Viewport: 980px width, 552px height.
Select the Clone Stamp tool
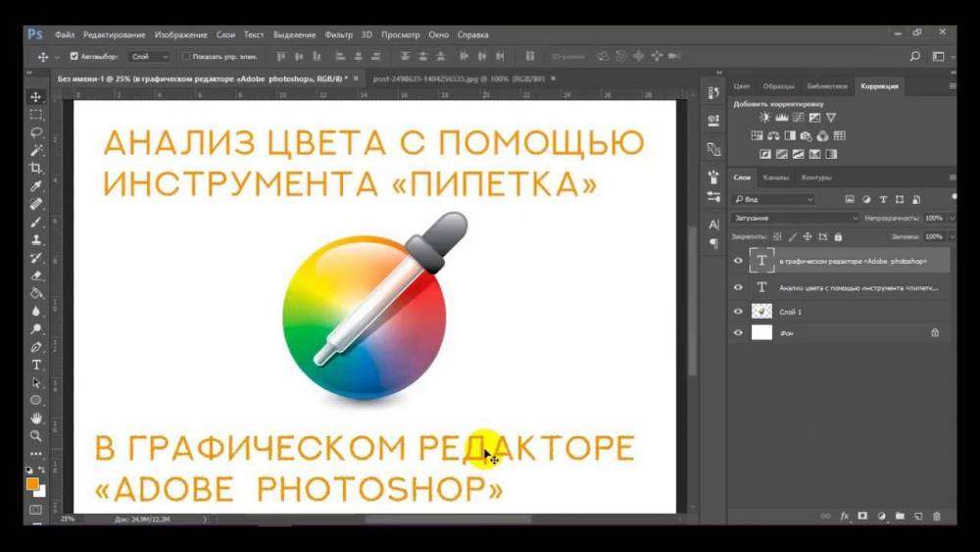point(35,240)
